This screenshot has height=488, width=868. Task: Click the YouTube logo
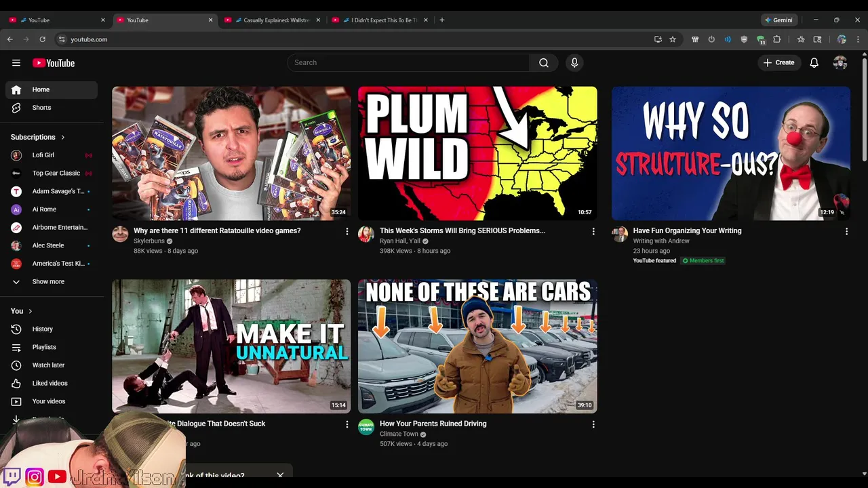click(54, 63)
